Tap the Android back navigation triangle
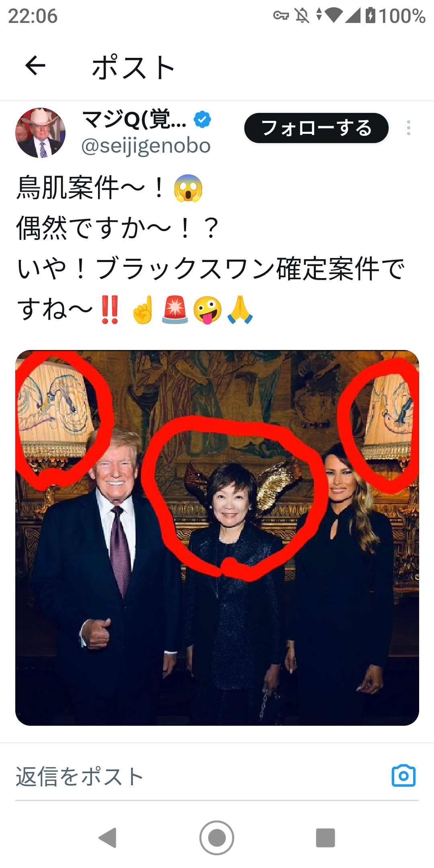434x868 pixels. coord(108,838)
